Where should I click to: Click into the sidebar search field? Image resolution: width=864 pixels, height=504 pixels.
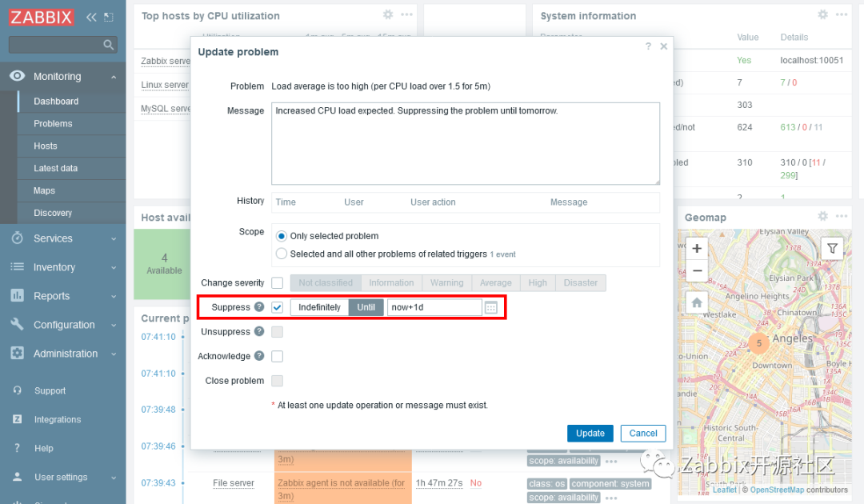point(63,45)
